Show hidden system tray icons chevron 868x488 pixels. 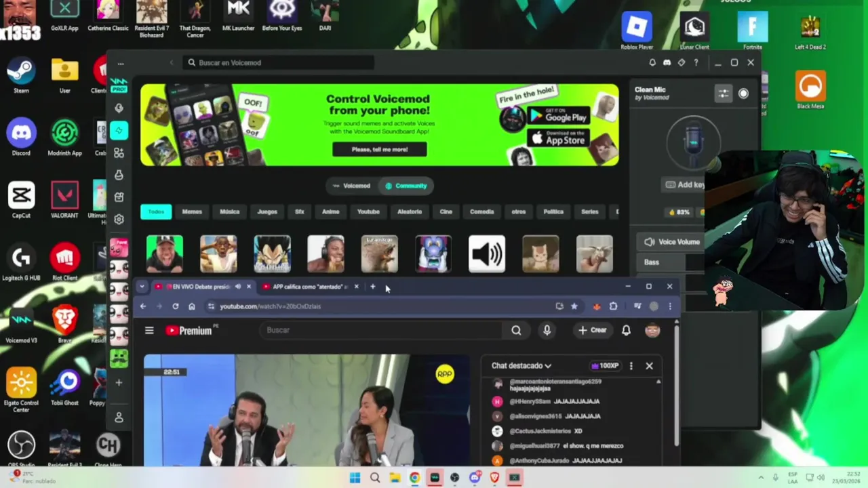click(761, 478)
